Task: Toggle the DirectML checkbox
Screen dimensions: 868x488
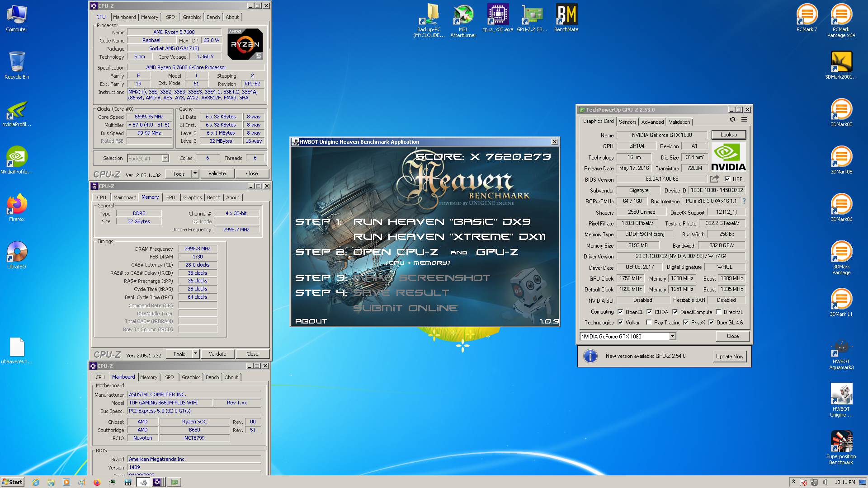Action: coord(718,312)
